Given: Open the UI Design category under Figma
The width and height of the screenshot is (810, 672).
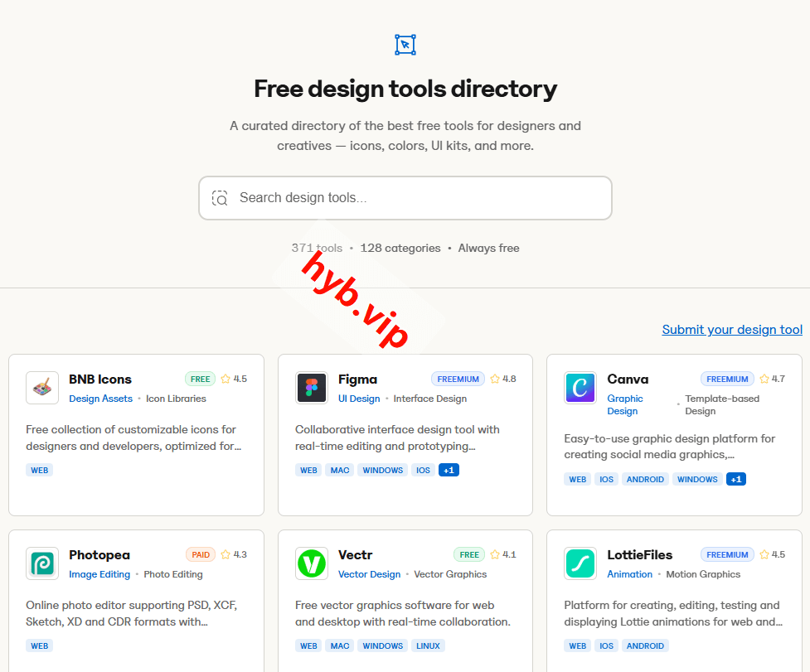Looking at the screenshot, I should [359, 399].
